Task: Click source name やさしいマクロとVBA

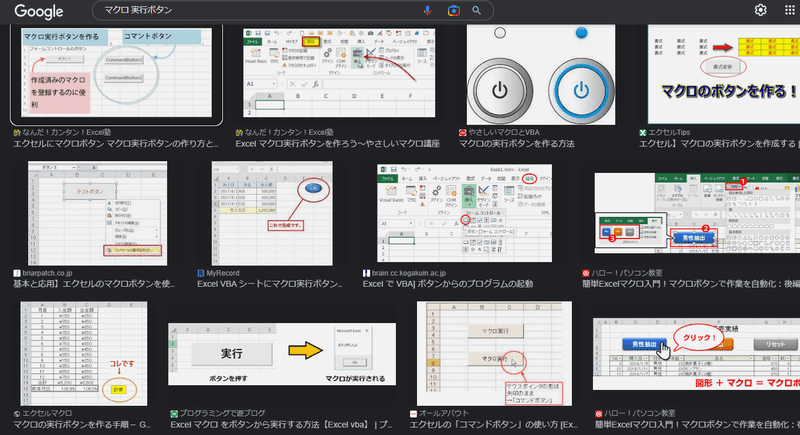Action: click(x=504, y=133)
